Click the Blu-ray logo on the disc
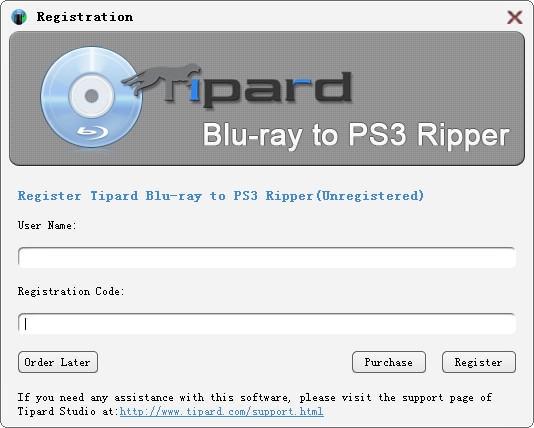The image size is (534, 428). pos(92,132)
